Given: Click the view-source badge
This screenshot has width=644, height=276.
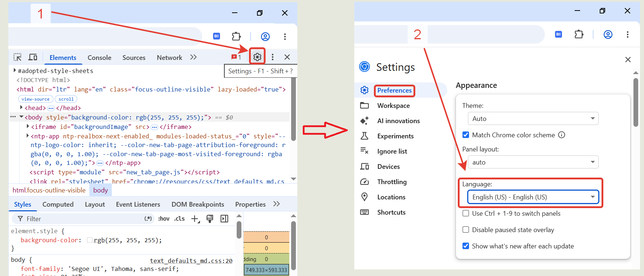Looking at the screenshot, I should click(x=36, y=99).
